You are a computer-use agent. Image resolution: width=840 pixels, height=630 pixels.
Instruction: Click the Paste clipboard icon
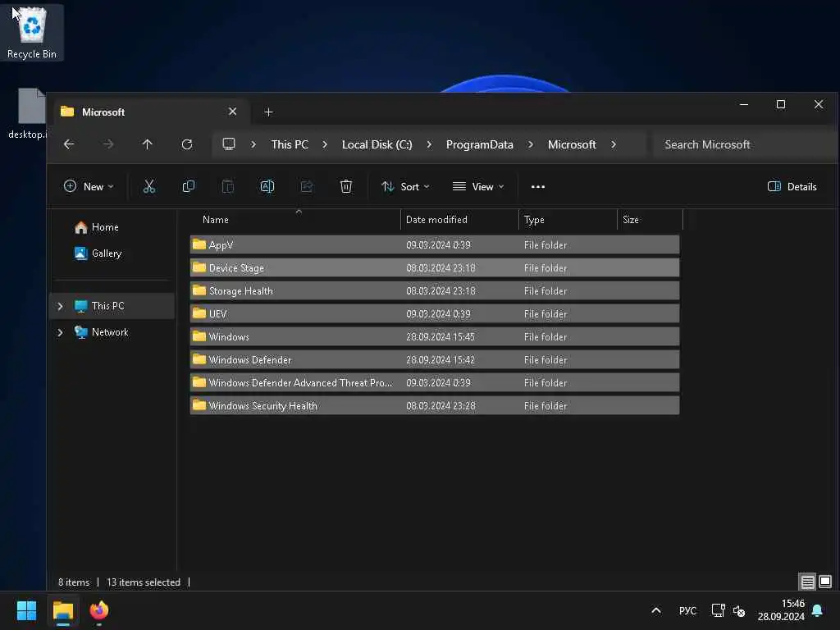(228, 186)
